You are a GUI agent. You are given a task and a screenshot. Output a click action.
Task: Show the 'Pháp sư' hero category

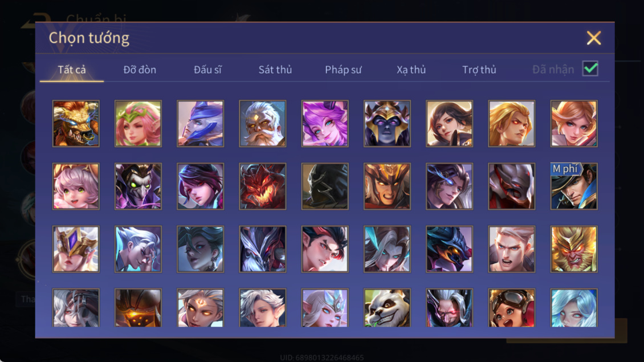343,70
